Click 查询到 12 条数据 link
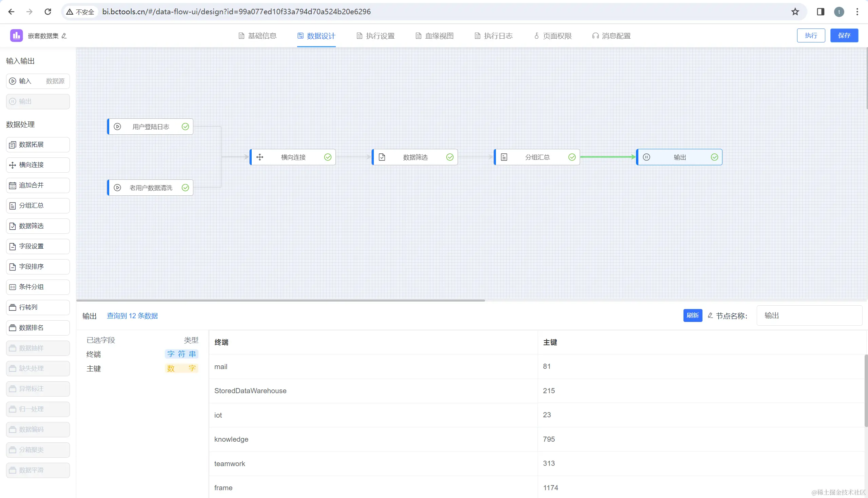 [x=132, y=316]
